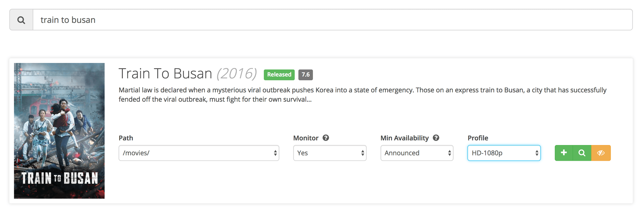Click the Train to Busan poster thumbnail
The height and width of the screenshot is (215, 644).
coord(59,131)
